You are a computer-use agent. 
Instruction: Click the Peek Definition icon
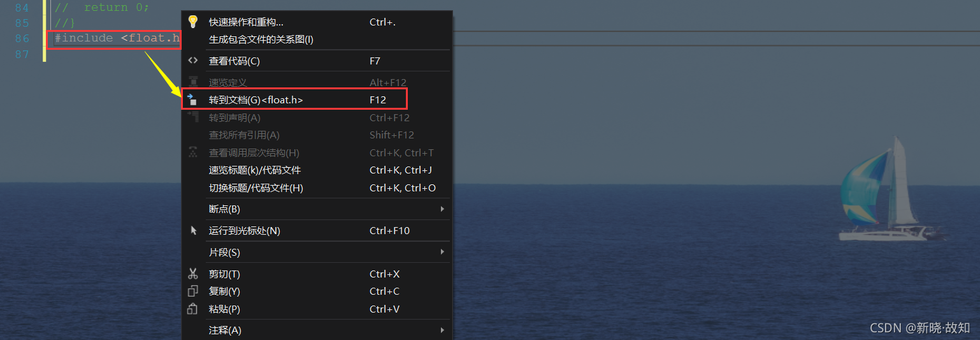(192, 82)
